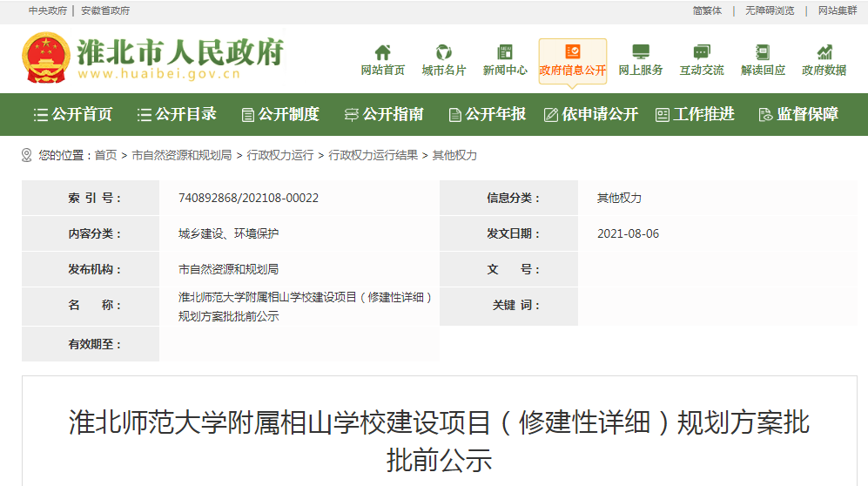The width and height of the screenshot is (868, 486).
Task: Click the 网站首页 house icon
Action: [382, 52]
